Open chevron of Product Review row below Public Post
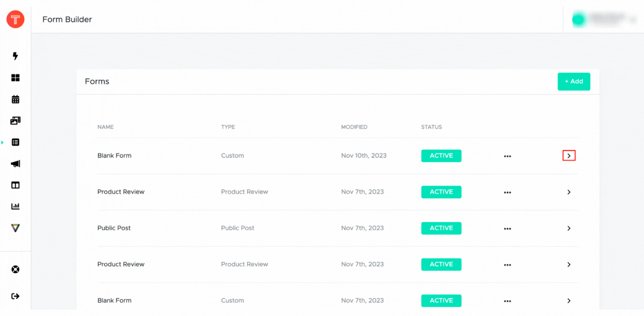 coord(569,265)
